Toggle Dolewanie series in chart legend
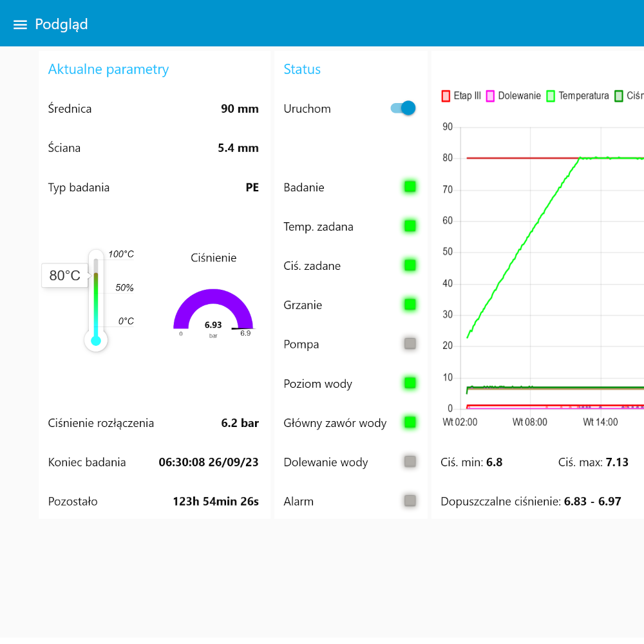 point(513,96)
